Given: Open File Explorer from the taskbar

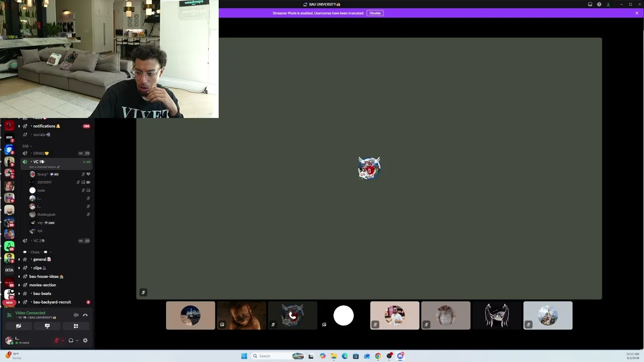Looking at the screenshot, I should [334, 356].
